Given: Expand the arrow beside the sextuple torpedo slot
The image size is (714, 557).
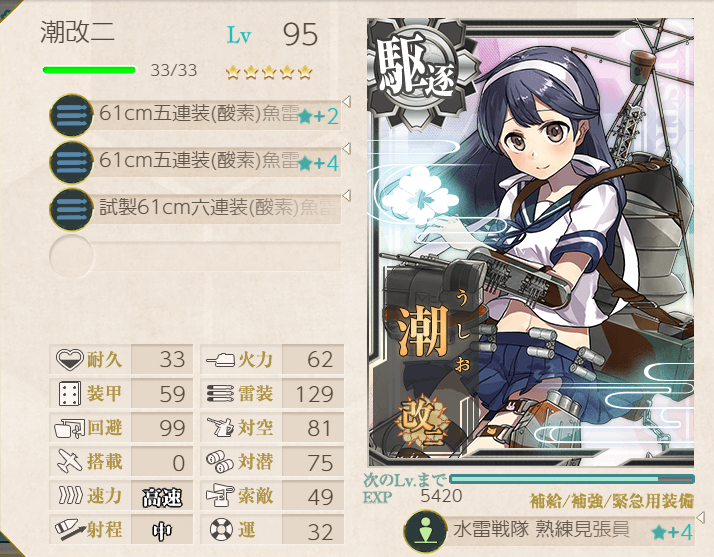Looking at the screenshot, I should pyautogui.click(x=347, y=196).
